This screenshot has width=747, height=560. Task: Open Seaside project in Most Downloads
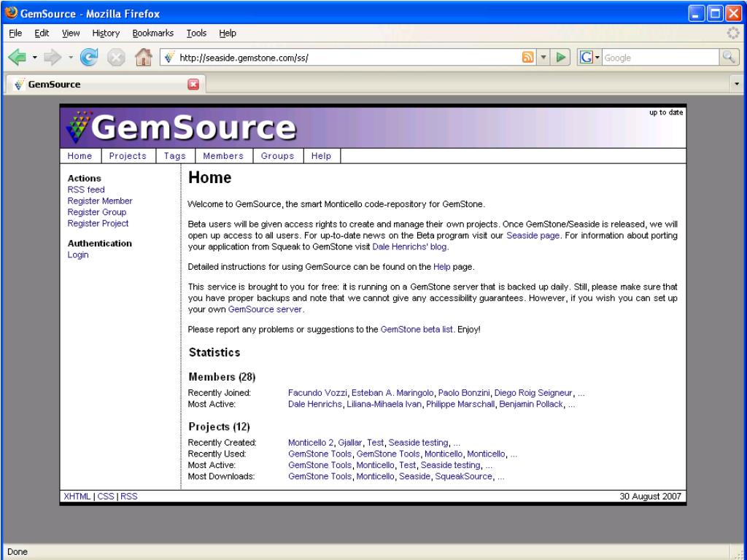[x=414, y=476]
